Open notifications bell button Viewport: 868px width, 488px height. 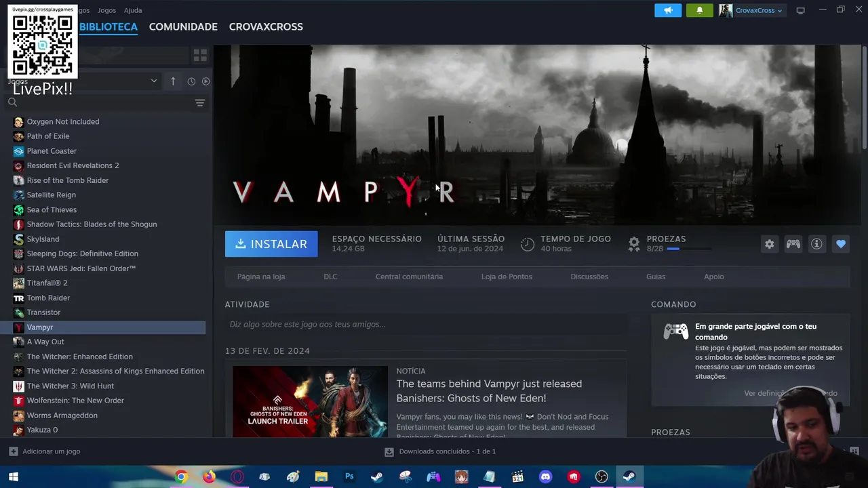click(x=699, y=10)
